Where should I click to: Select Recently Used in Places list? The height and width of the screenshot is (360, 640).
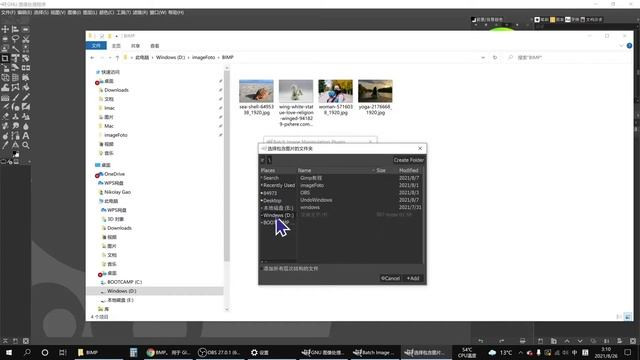(x=279, y=185)
